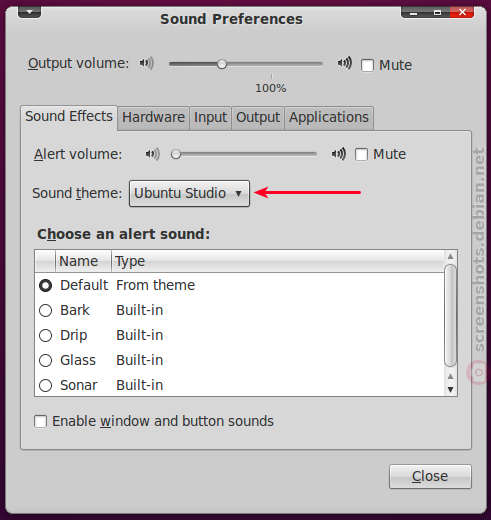
Task: Open the Sound theme Ubuntu Studio dropdown
Action: point(189,193)
